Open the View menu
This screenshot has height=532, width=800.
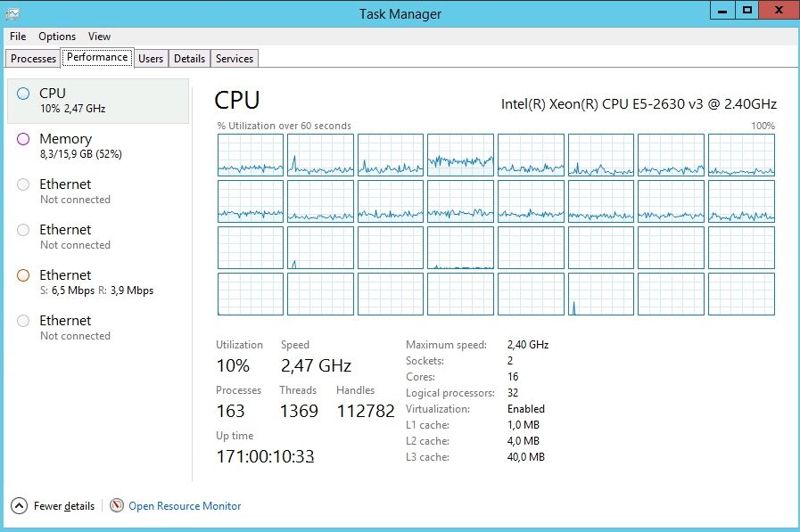pyautogui.click(x=99, y=37)
